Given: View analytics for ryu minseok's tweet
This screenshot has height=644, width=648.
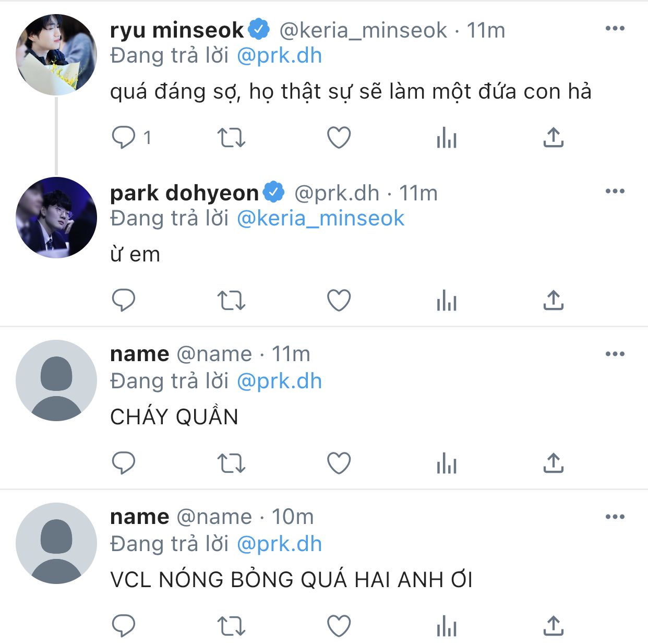Looking at the screenshot, I should (447, 138).
